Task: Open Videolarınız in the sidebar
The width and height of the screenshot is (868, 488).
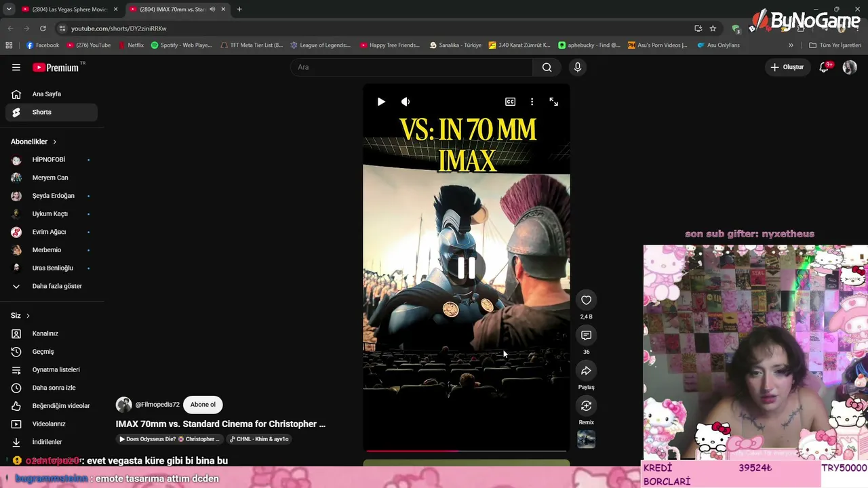Action: [52, 424]
